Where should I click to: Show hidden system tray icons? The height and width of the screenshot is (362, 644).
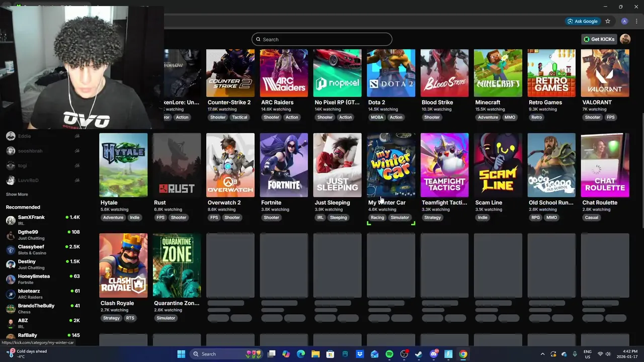point(542,354)
